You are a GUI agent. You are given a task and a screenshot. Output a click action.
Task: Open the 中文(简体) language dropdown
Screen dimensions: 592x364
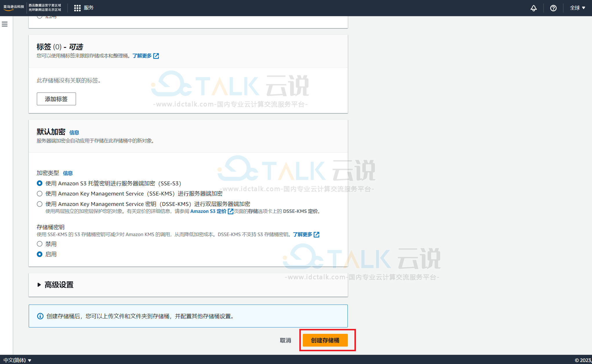coord(17,360)
